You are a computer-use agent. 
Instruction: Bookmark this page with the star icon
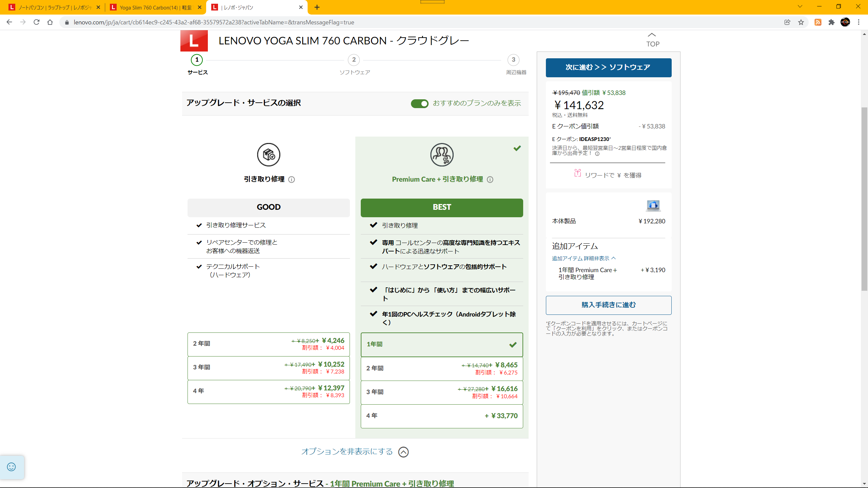coord(801,22)
